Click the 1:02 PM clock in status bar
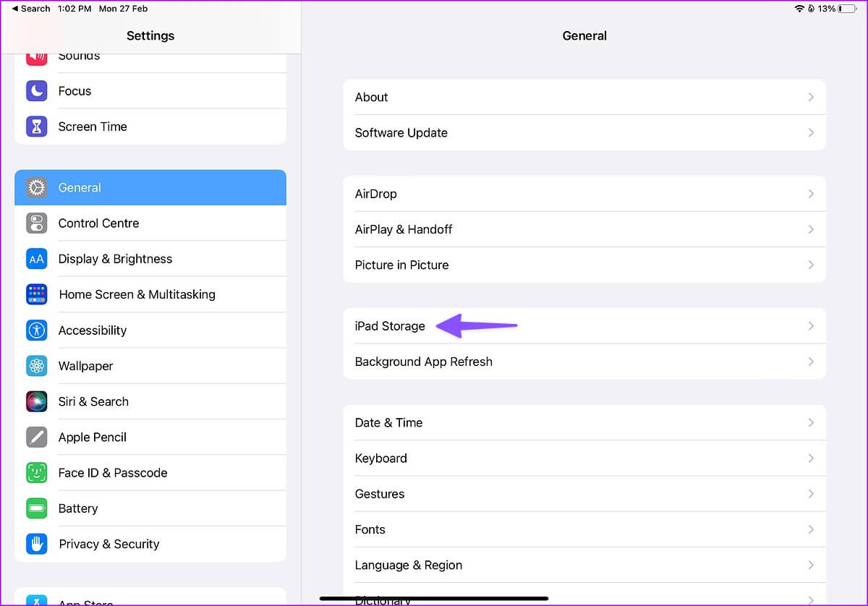 [x=75, y=9]
